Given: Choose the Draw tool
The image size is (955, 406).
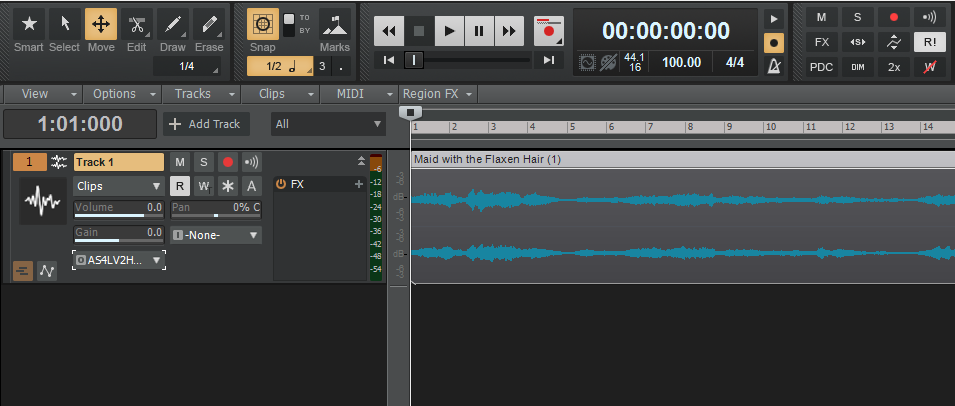Looking at the screenshot, I should coord(173,30).
